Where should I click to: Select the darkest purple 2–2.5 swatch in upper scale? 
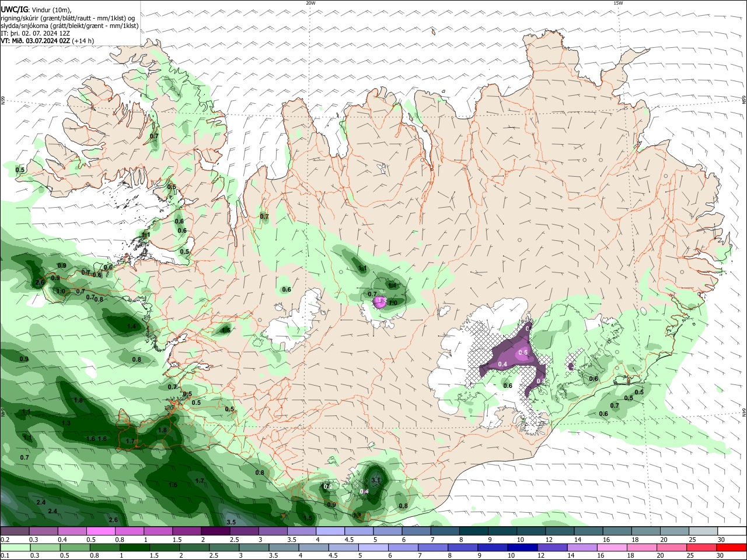[x=215, y=531]
